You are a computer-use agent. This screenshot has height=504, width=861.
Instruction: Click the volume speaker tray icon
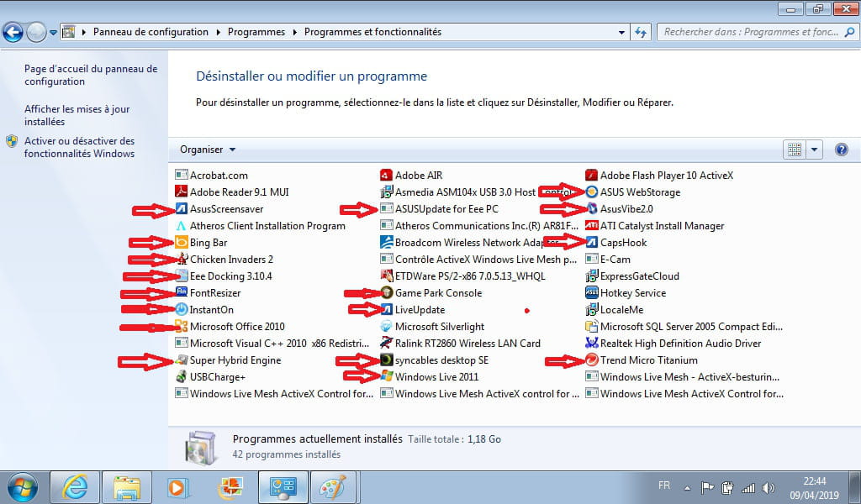[x=769, y=487]
